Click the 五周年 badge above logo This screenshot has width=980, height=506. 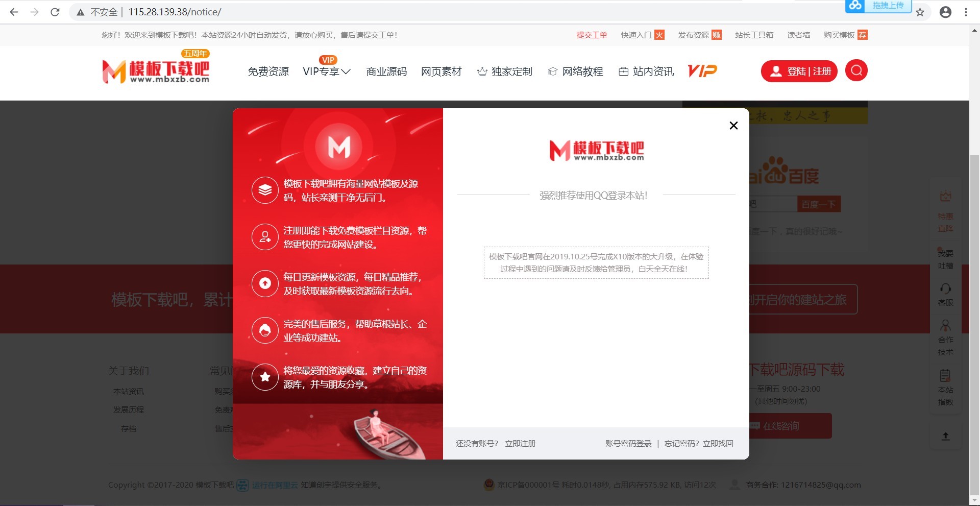coord(195,53)
